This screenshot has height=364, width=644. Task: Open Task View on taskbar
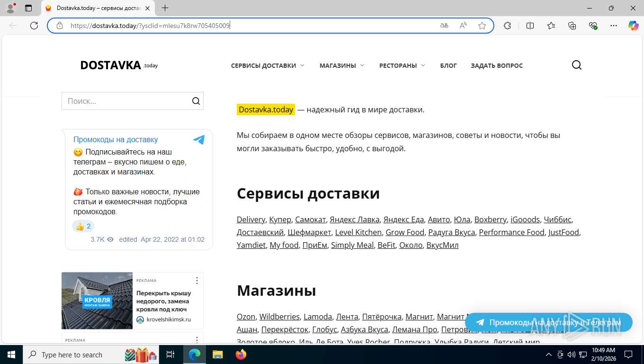170,355
